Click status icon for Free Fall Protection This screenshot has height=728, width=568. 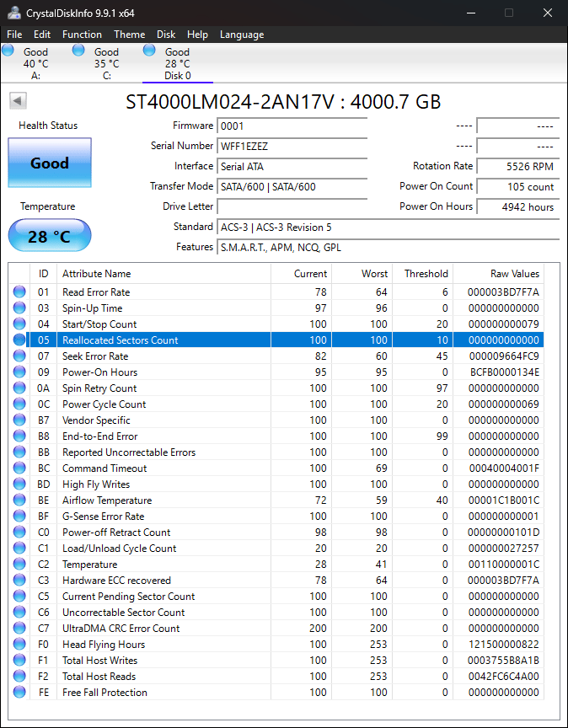[19, 693]
